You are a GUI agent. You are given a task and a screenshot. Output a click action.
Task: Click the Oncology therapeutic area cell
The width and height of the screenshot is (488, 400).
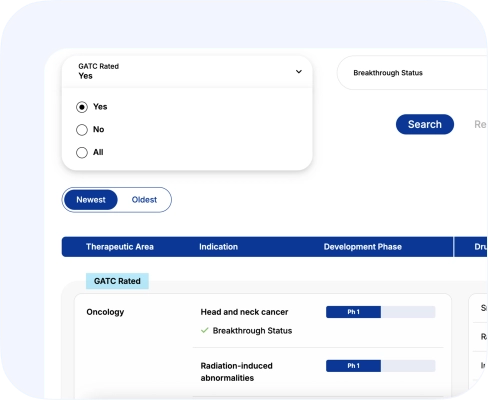[x=105, y=312]
